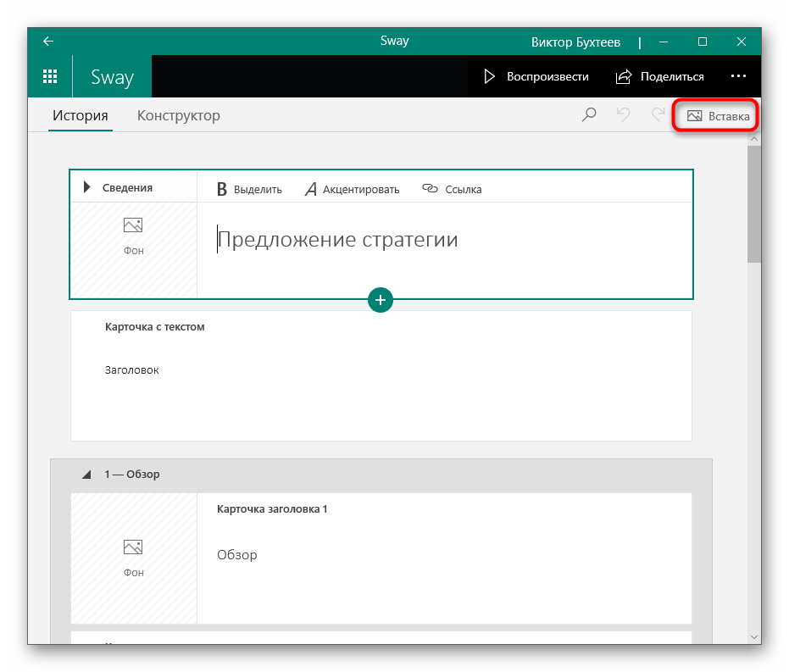Viewport: 789px width, 672px height.
Task: Apply Акцентировать italic emphasis
Action: [x=352, y=189]
